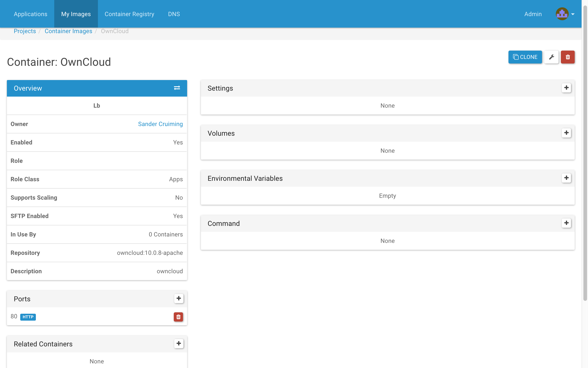
Task: Click the Environmental Variables Empty text
Action: point(387,196)
